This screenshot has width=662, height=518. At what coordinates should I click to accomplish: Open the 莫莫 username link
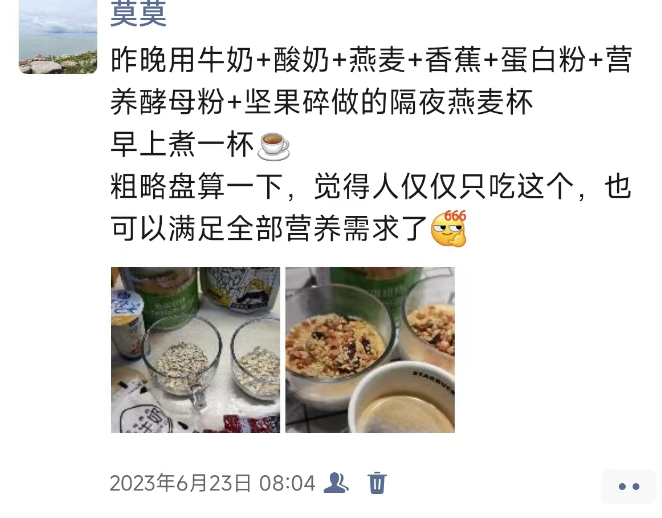pos(138,14)
